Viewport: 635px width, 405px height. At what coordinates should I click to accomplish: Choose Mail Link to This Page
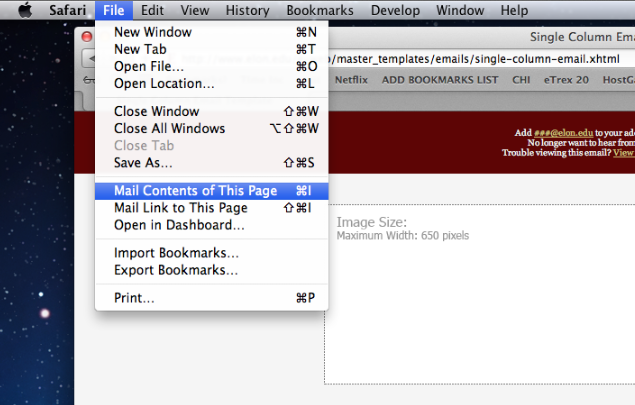coord(180,208)
